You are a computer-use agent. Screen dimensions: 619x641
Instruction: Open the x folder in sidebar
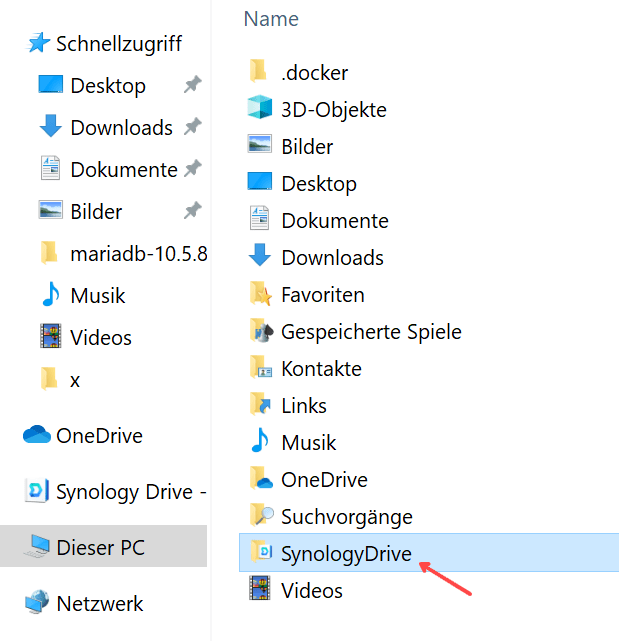click(75, 379)
